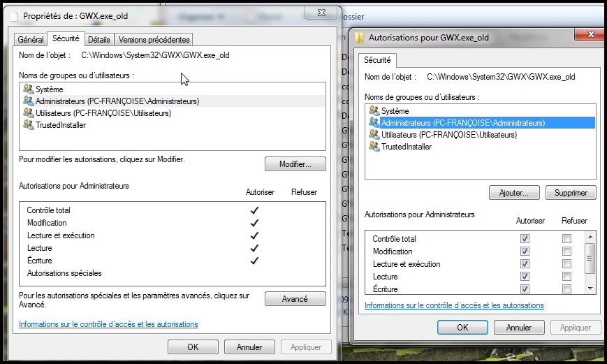Viewport: 607px width, 364px height.
Task: Click scroll up arrow in permissions list
Action: pos(590,237)
